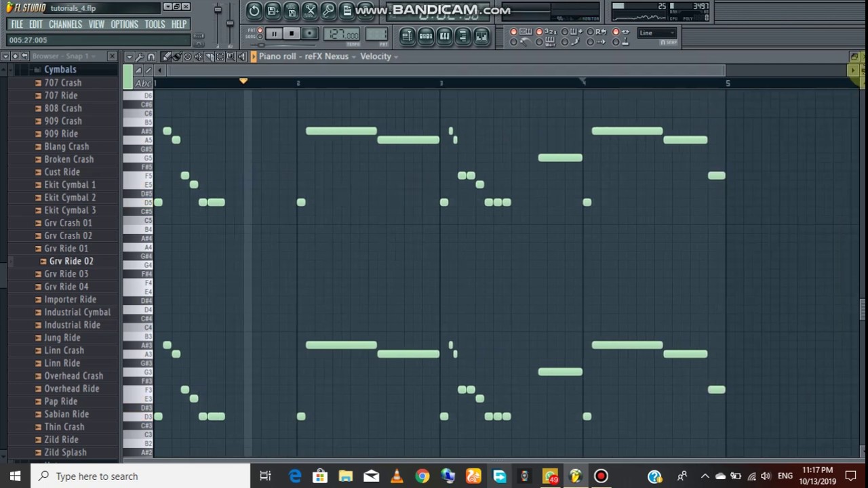Open the OPTIONS menu
Viewport: 868px width, 488px height.
coord(125,24)
